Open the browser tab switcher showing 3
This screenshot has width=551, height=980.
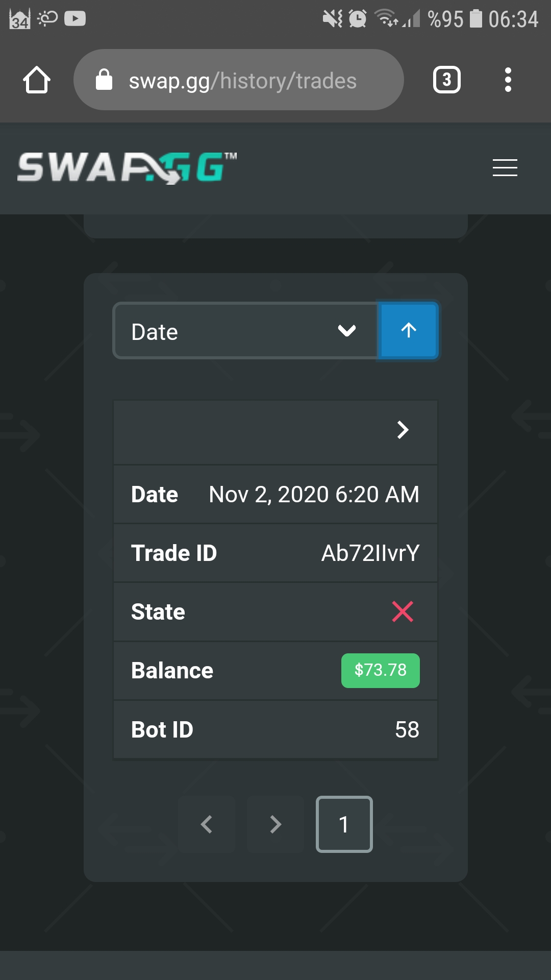[x=446, y=80]
